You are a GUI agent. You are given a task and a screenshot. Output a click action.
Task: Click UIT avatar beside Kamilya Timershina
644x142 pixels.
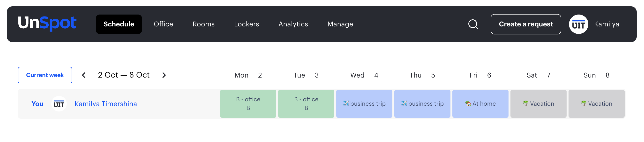pos(59,104)
